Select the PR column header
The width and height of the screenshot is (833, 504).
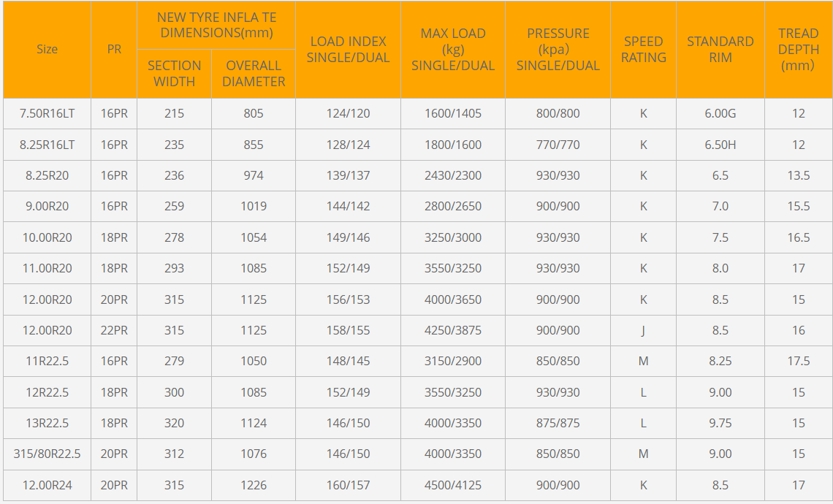coord(114,50)
